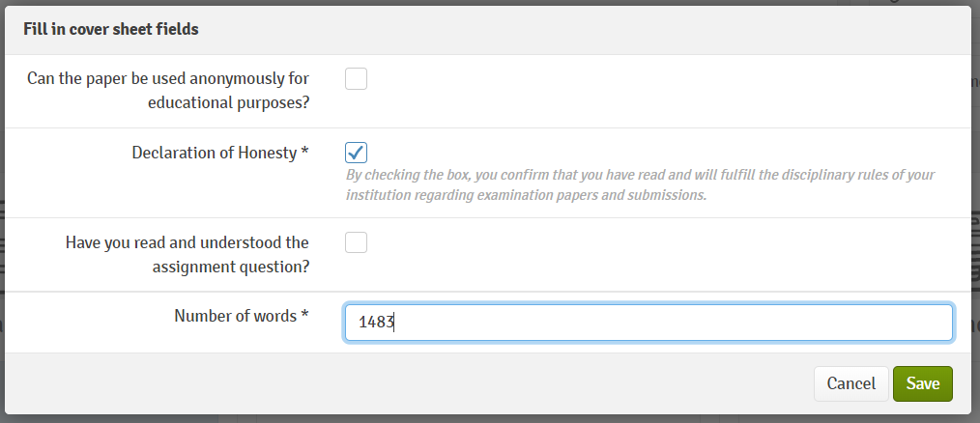980x423 pixels.
Task: Click the "Have you read and understood" label
Action: [x=187, y=242]
